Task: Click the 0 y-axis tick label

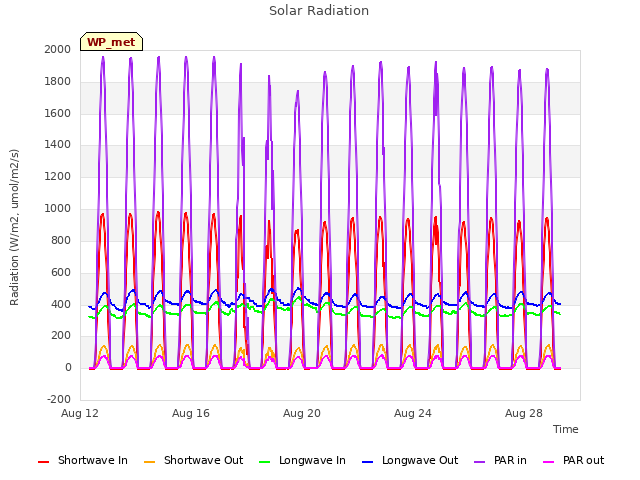Action: 68,367
